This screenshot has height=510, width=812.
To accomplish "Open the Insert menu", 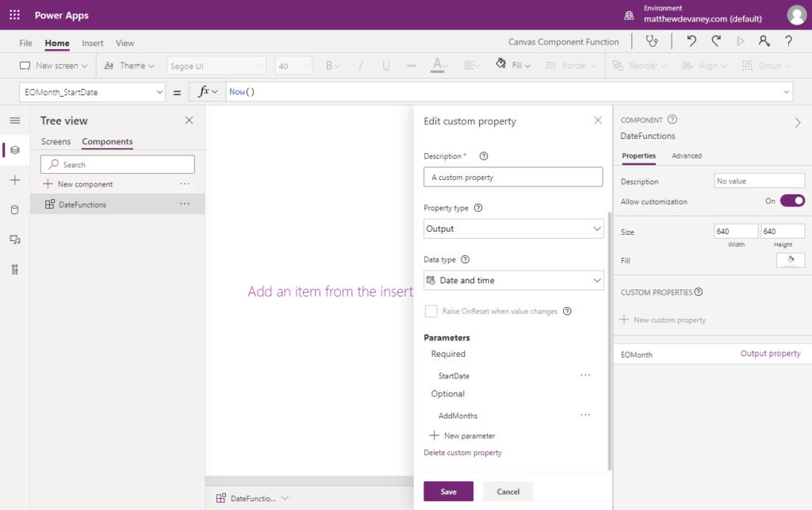I will click(x=93, y=43).
